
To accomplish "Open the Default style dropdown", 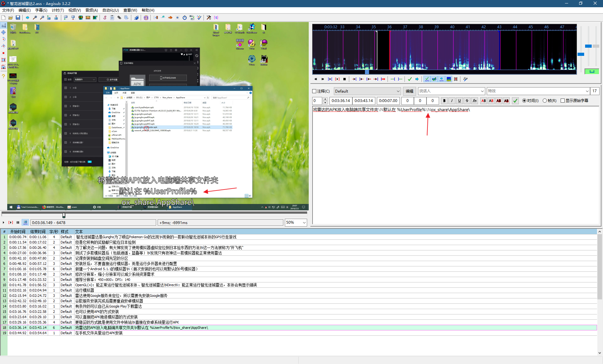I will tap(398, 91).
